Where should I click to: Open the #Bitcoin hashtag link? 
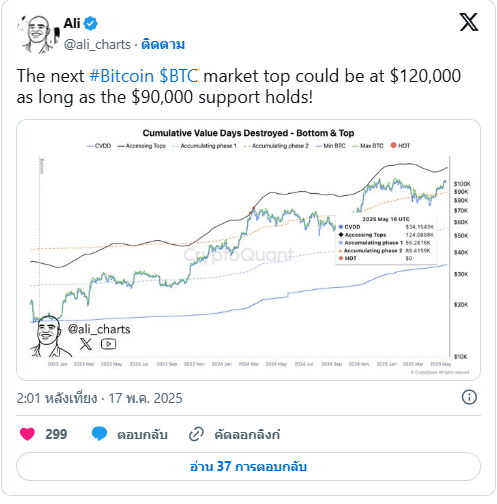(x=122, y=76)
